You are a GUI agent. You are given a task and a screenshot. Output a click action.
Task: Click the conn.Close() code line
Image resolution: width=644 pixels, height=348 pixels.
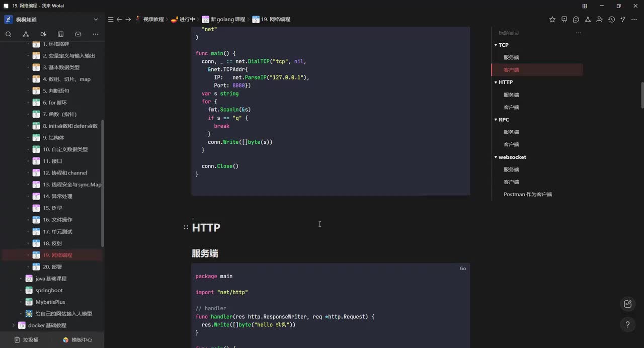[x=220, y=166]
